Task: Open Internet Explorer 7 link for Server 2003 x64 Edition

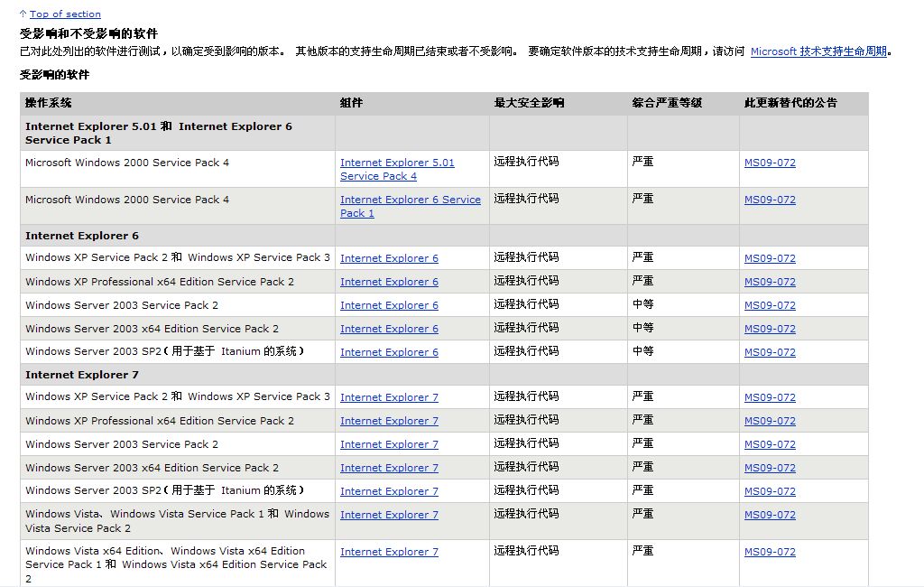Action: coord(389,468)
